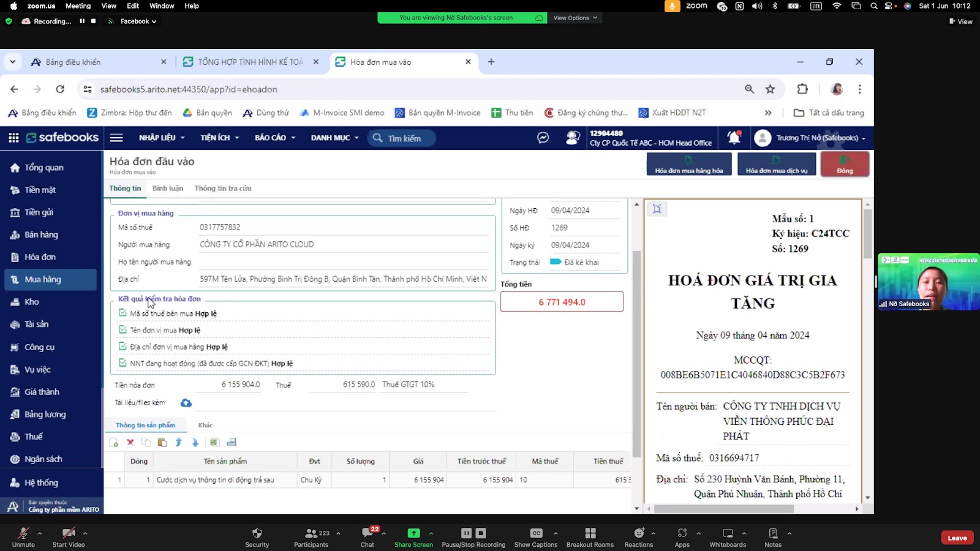Select the Thông tin sản phẩm tab
980x551 pixels.
145,425
